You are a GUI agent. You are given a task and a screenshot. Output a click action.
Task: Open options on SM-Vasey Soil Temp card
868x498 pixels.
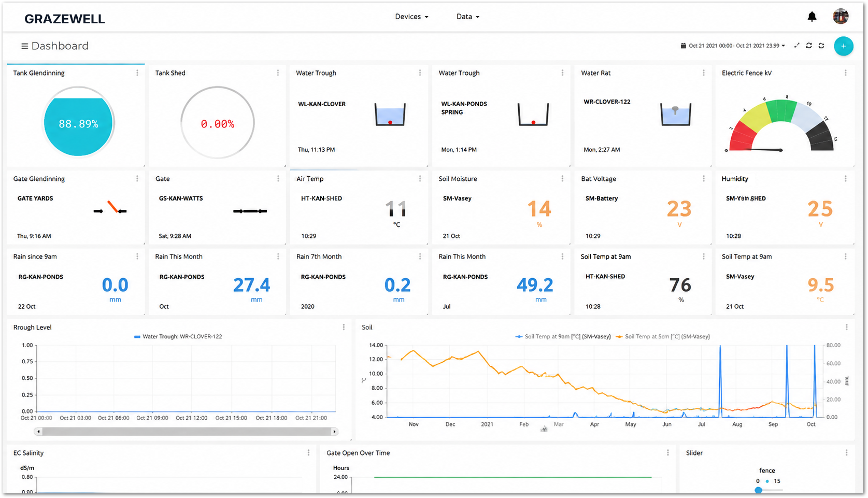[846, 257]
